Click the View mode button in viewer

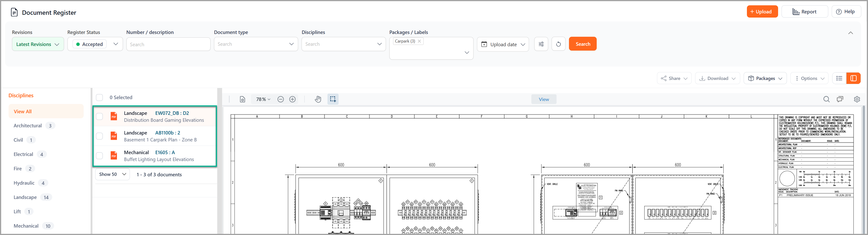pyautogui.click(x=544, y=99)
